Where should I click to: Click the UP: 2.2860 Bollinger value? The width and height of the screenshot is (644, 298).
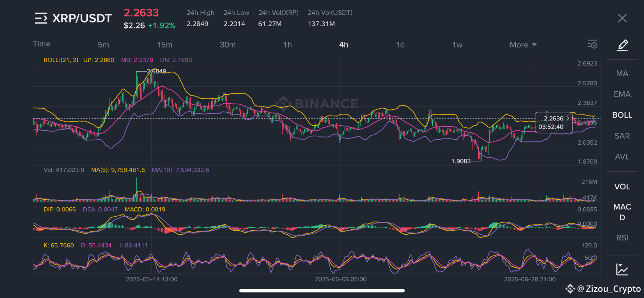click(98, 60)
